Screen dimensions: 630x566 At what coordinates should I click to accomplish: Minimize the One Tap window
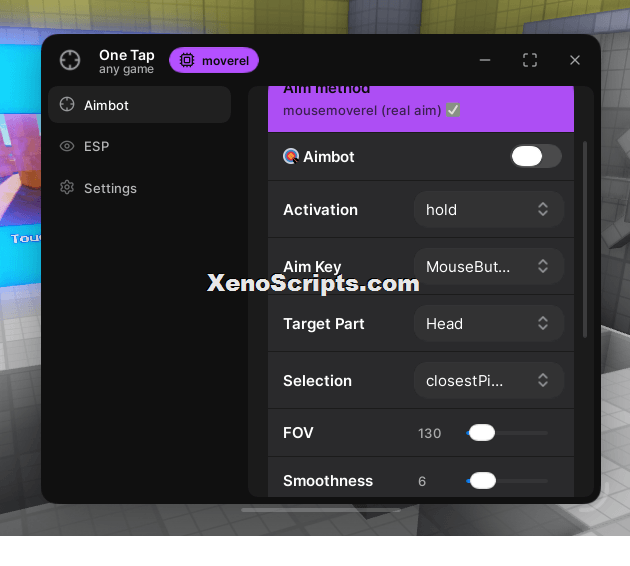click(x=485, y=60)
